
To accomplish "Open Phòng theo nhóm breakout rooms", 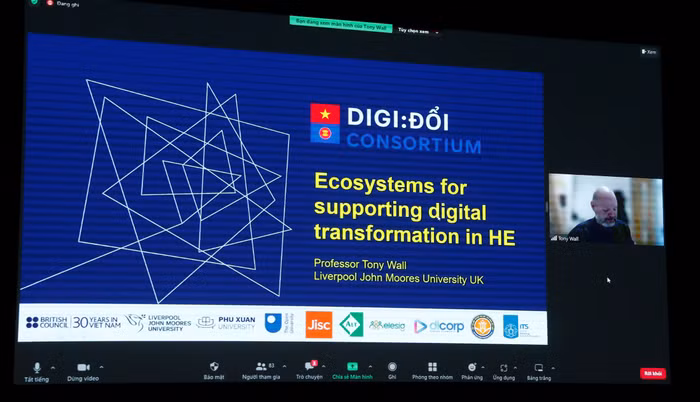I will [432, 371].
